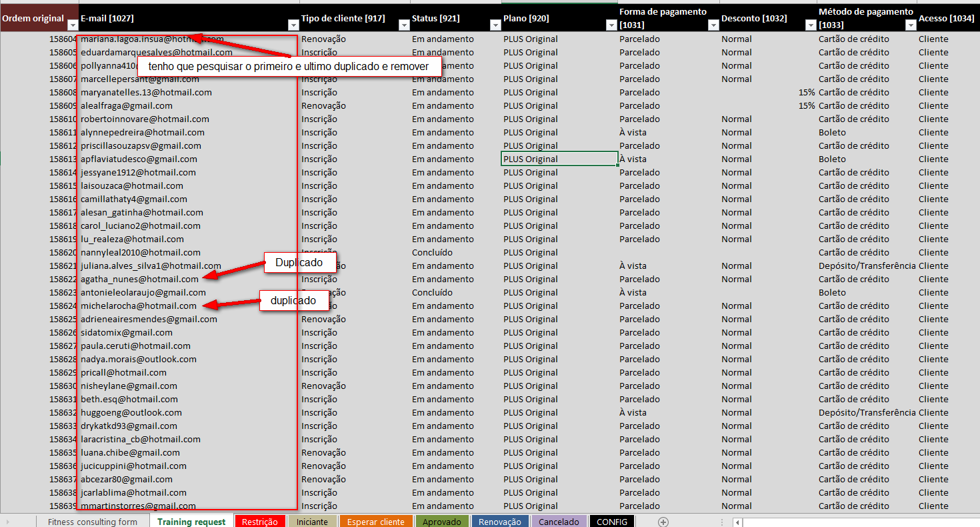Open the Aprovado sheet tab

coord(442,522)
